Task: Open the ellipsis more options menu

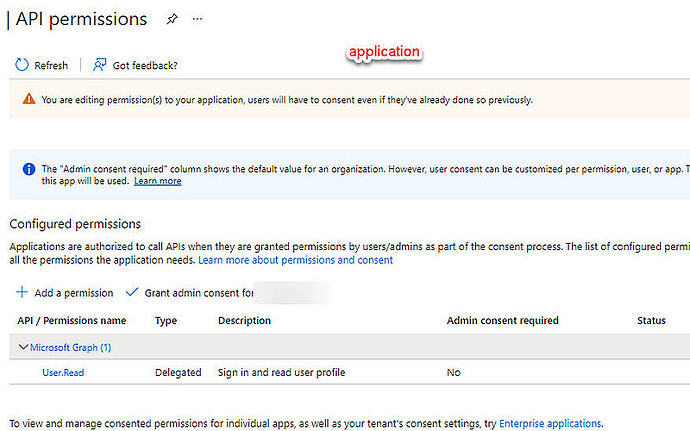Action: click(x=198, y=19)
